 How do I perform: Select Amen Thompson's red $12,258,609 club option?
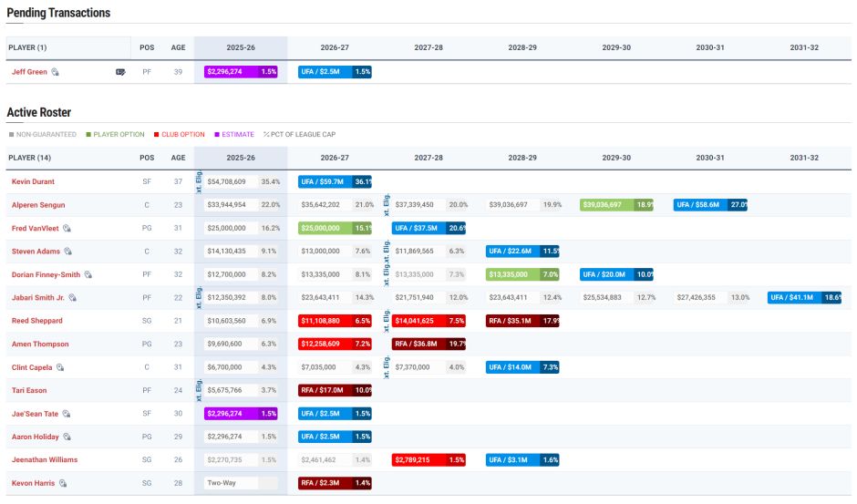(335, 345)
